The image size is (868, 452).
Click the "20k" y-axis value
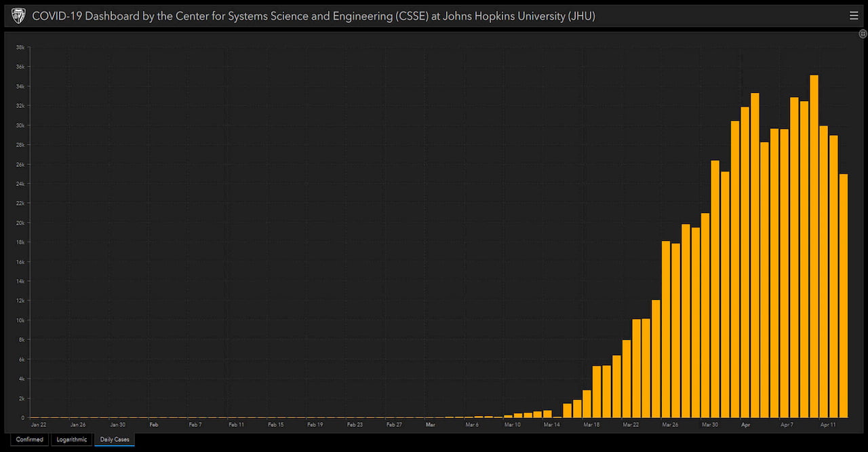20,223
